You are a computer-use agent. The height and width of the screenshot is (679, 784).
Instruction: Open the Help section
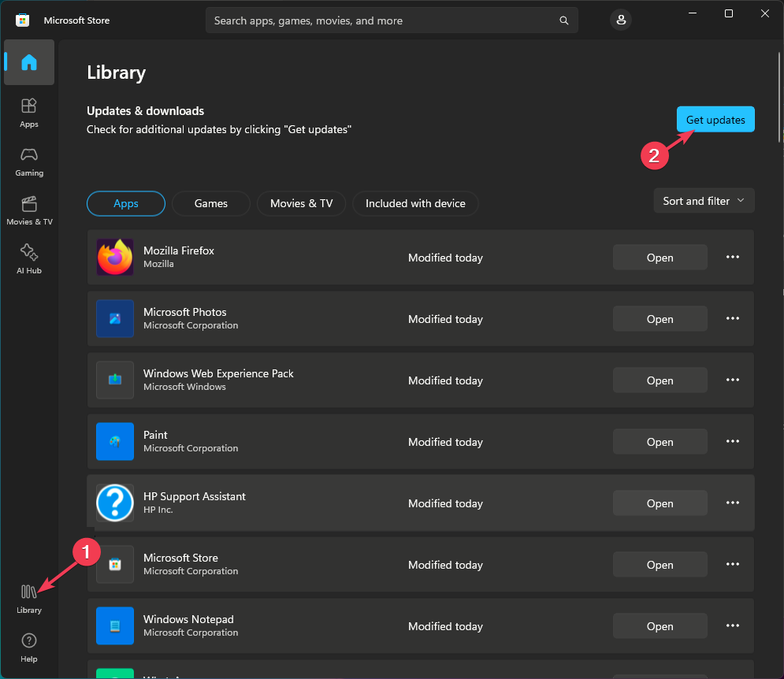(29, 647)
